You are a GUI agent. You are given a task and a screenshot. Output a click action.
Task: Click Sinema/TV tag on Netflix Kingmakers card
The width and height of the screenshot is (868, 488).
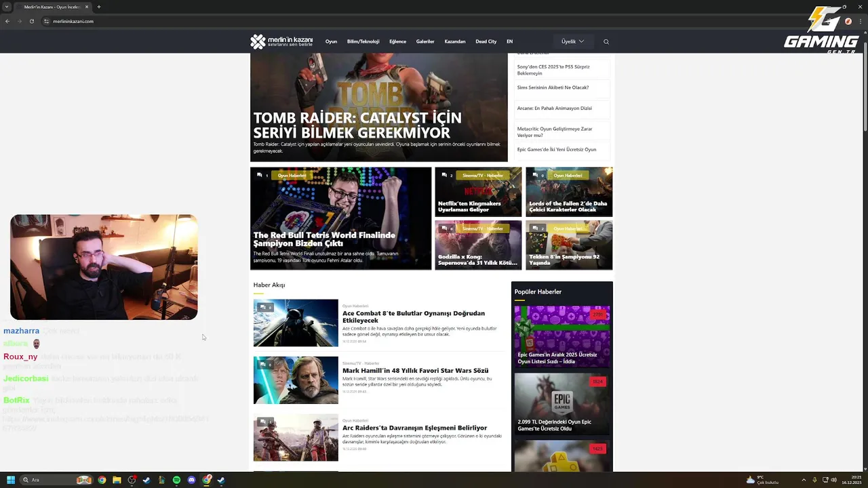pyautogui.click(x=482, y=175)
